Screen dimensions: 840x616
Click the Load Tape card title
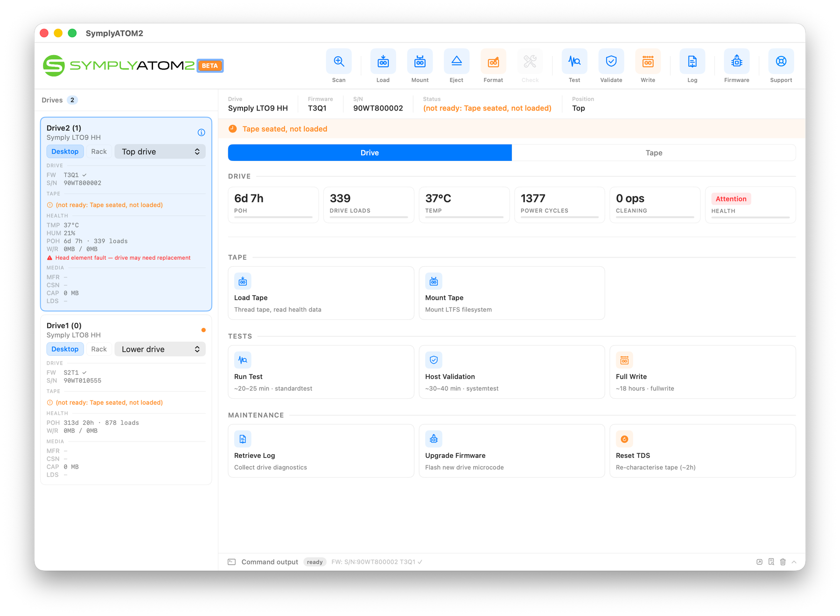[x=251, y=298]
